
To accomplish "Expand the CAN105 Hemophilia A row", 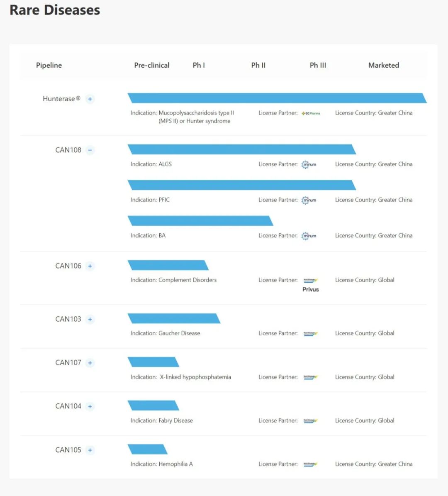I will [90, 450].
